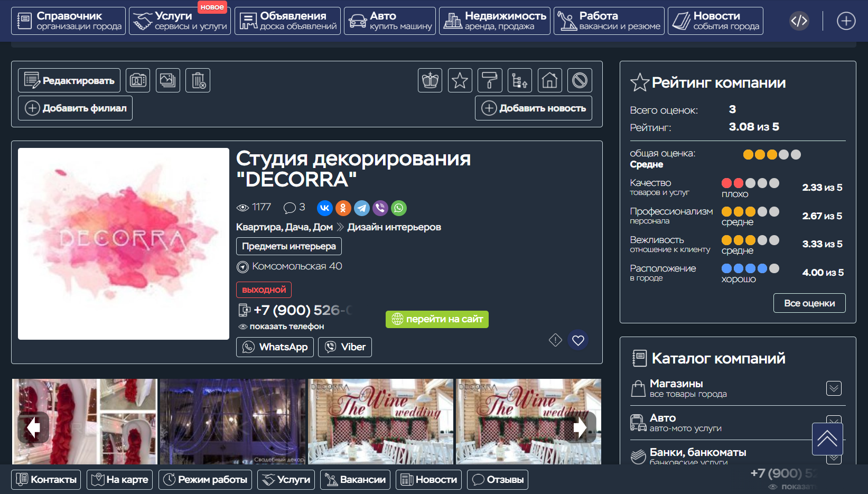Open the Недвижимость menu section
This screenshot has height=494, width=868.
coord(494,21)
